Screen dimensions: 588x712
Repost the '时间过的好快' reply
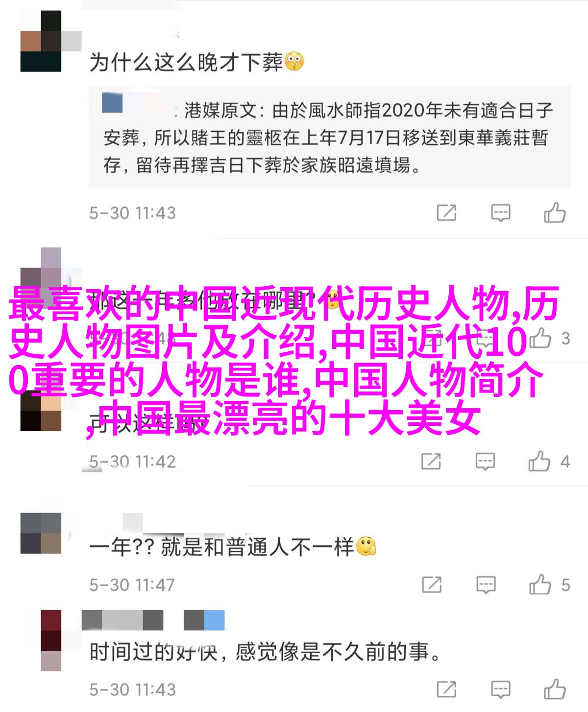(446, 689)
